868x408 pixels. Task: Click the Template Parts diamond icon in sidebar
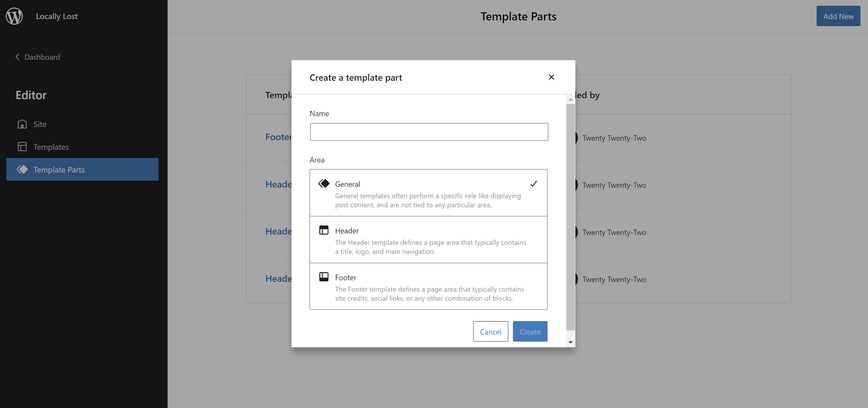coord(22,169)
